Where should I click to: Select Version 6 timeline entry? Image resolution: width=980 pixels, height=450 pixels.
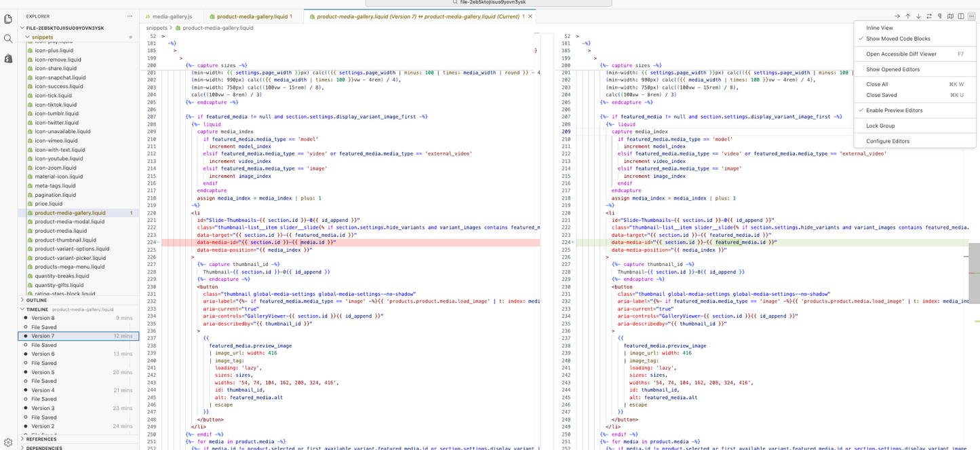point(78,354)
